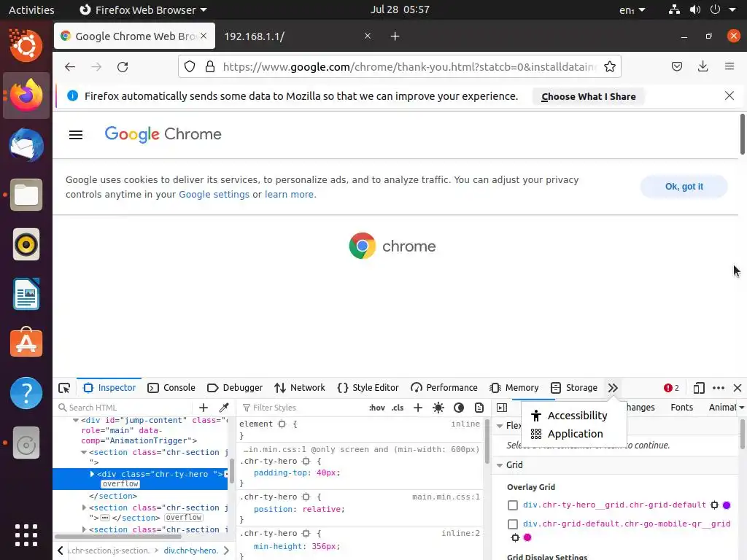Switch to the Fonts sidebar tab
Viewport: 747px width, 560px height.
682,408
